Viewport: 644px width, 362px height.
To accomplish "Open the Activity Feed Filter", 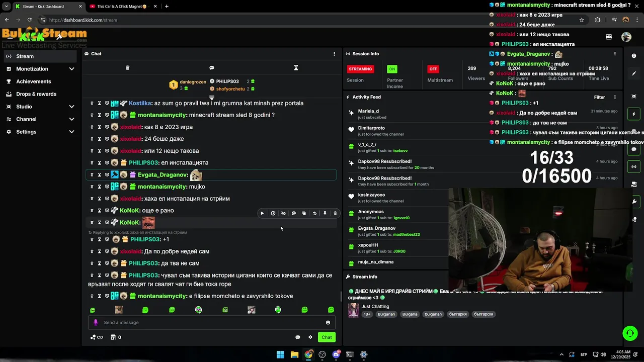I will [600, 97].
